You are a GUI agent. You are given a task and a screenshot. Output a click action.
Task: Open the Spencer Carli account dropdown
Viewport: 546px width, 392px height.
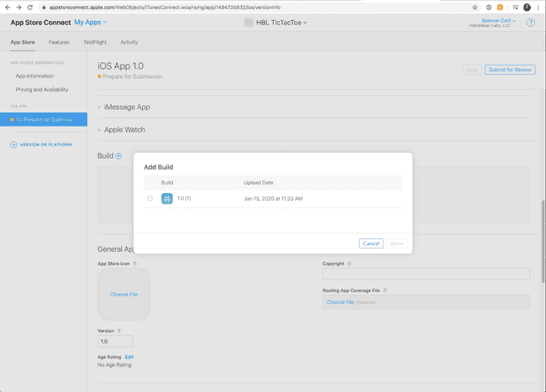(498, 20)
